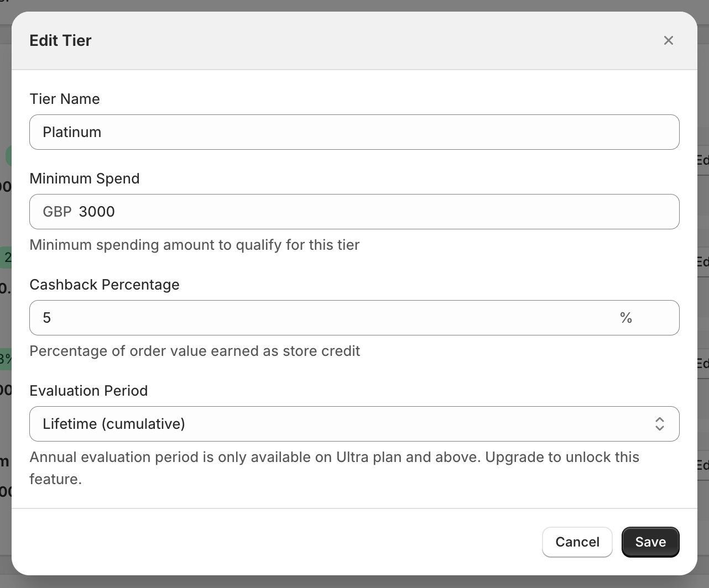Click the "Edit Tier" dialog heading

pyautogui.click(x=60, y=40)
